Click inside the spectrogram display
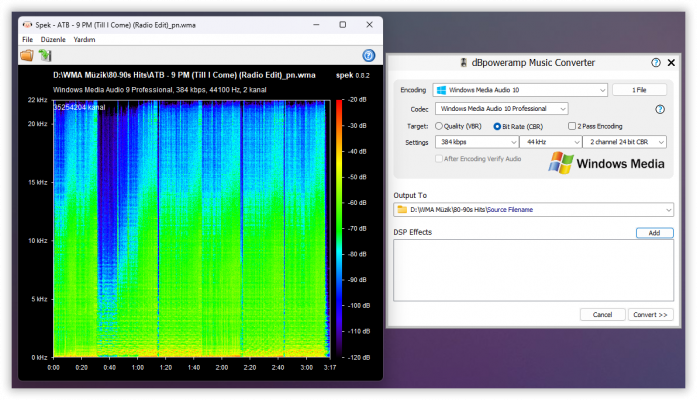 point(192,229)
